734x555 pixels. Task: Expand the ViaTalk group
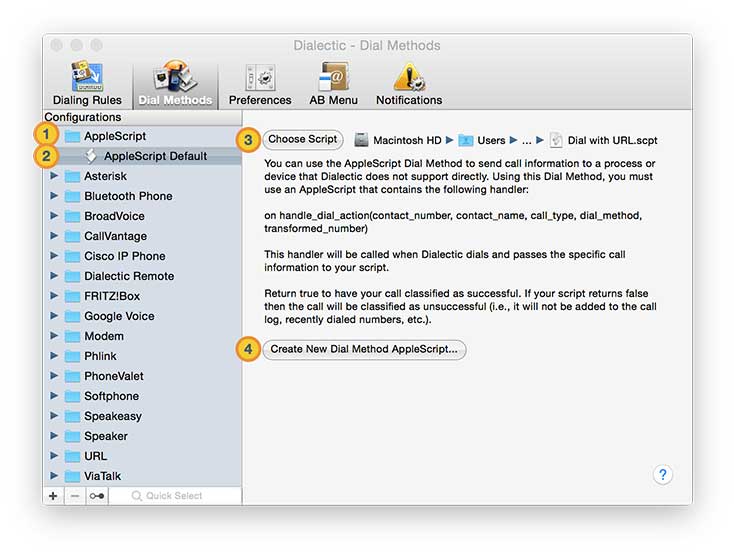[54, 476]
